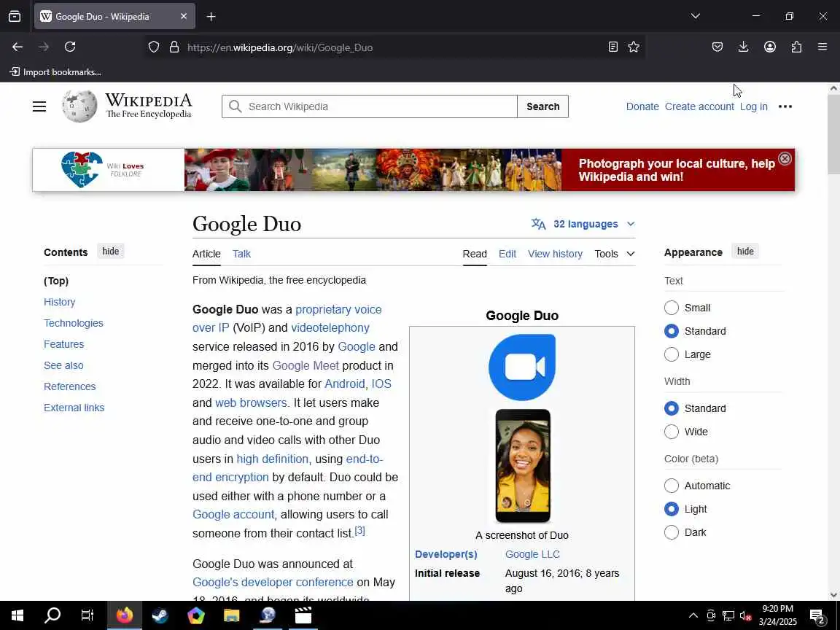Click Create account link
Image resolution: width=840 pixels, height=630 pixels.
click(699, 106)
